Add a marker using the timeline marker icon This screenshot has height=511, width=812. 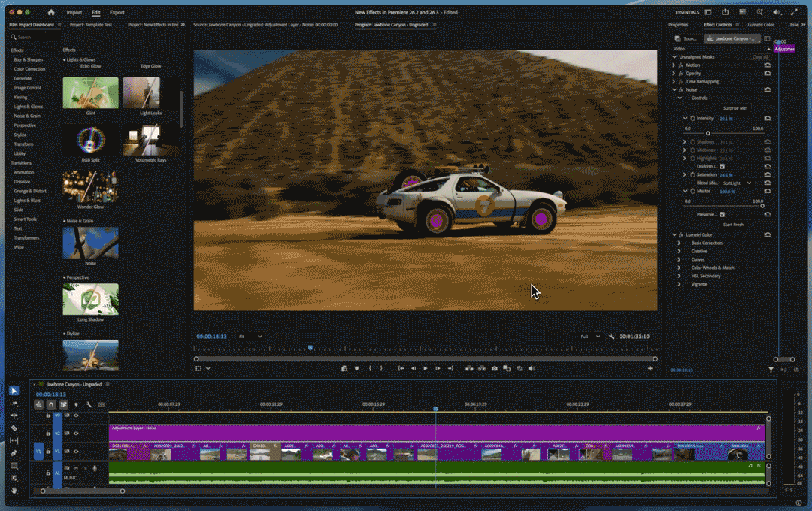pos(76,404)
